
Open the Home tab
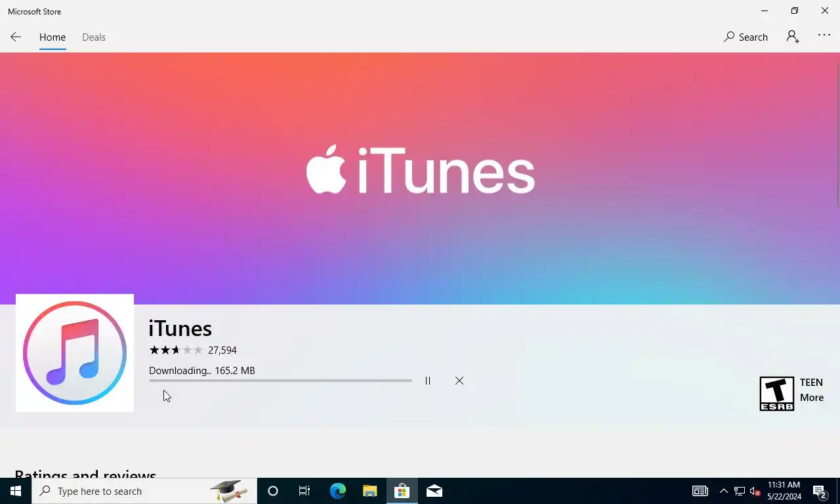[x=52, y=37]
